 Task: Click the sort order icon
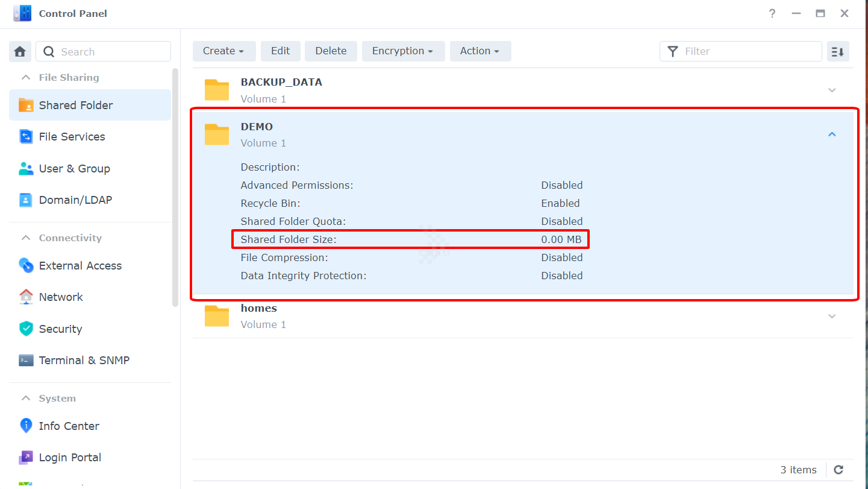pyautogui.click(x=837, y=52)
